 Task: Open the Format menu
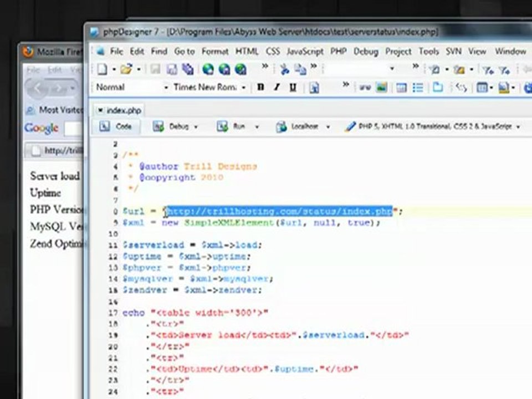coord(215,52)
